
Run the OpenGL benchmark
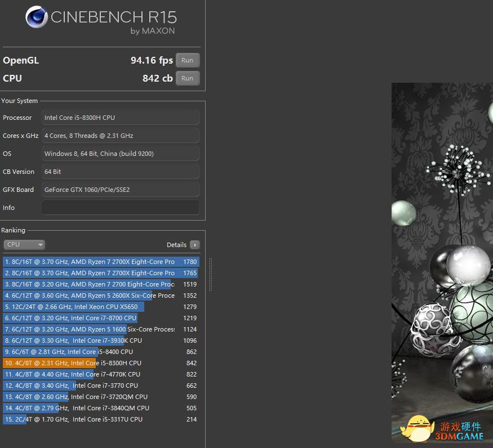point(188,60)
